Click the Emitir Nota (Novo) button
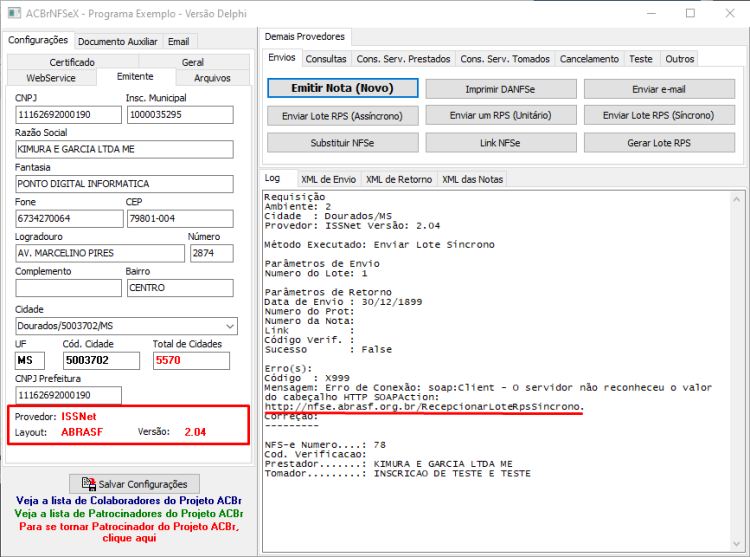 point(342,88)
